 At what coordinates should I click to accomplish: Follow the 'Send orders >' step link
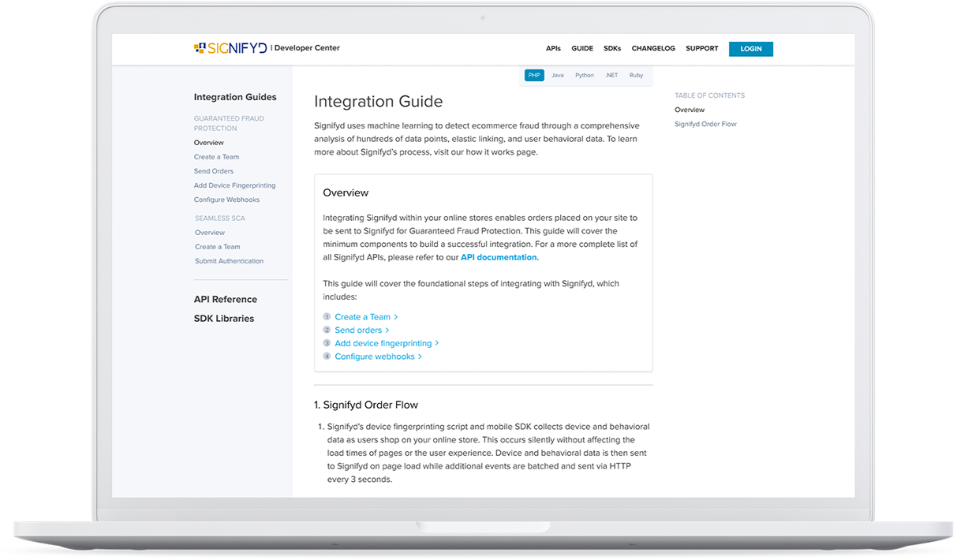coord(362,330)
